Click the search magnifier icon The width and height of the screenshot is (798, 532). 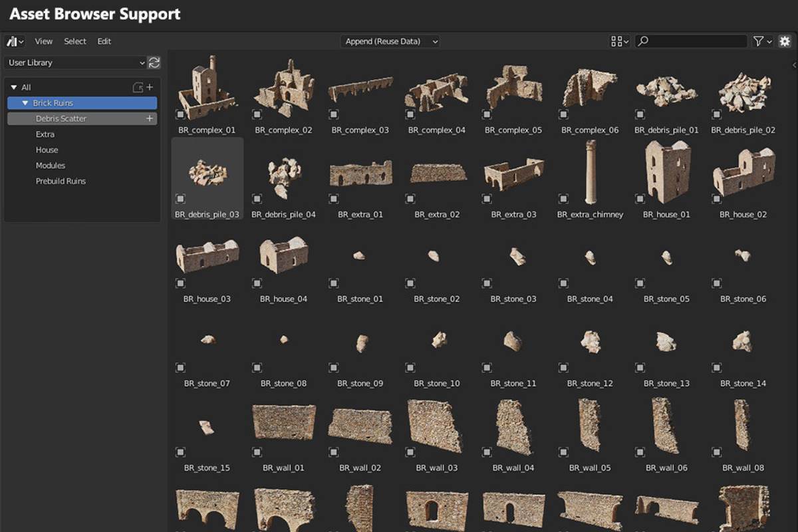click(643, 41)
